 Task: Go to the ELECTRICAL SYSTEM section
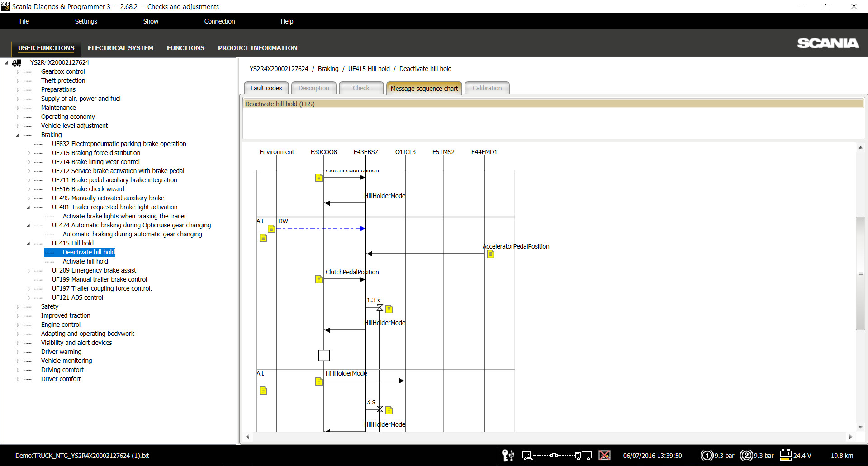[120, 48]
